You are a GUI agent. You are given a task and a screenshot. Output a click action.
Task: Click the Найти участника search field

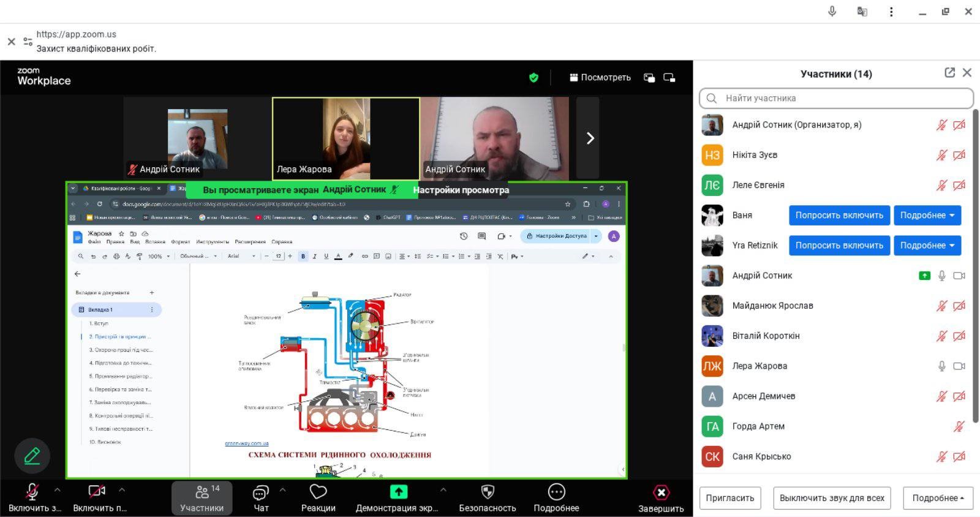836,98
